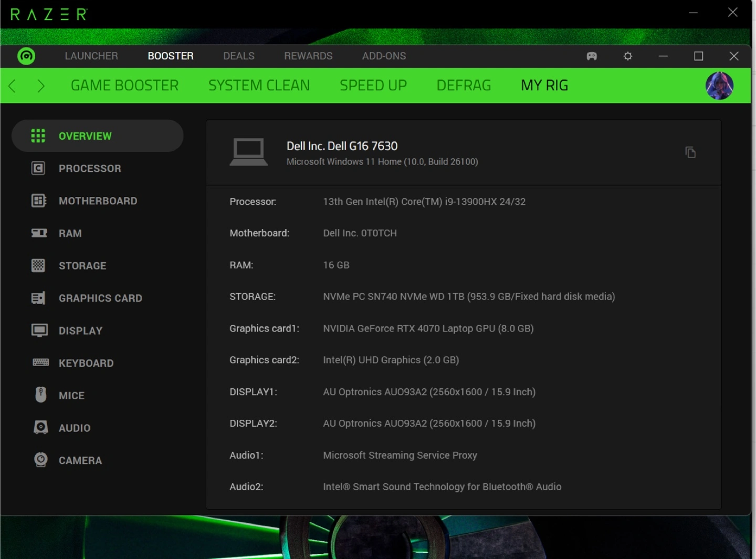Open the game controller icon in header
756x559 pixels.
(592, 56)
